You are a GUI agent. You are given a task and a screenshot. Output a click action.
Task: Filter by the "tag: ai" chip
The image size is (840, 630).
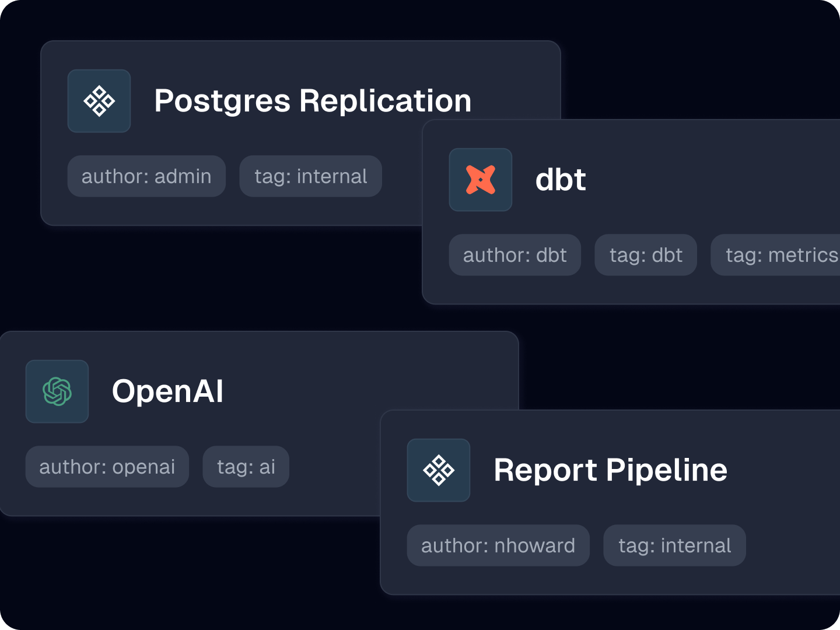(246, 467)
